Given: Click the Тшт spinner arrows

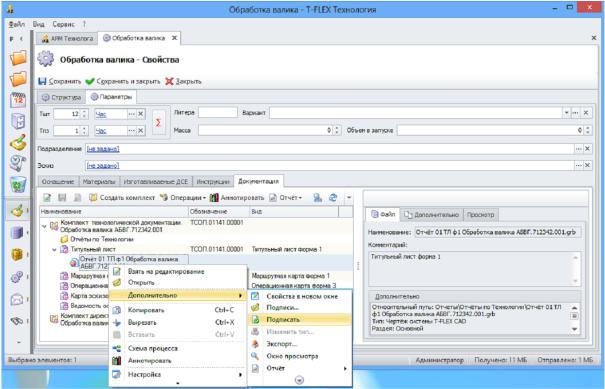Looking at the screenshot, I should pos(85,114).
